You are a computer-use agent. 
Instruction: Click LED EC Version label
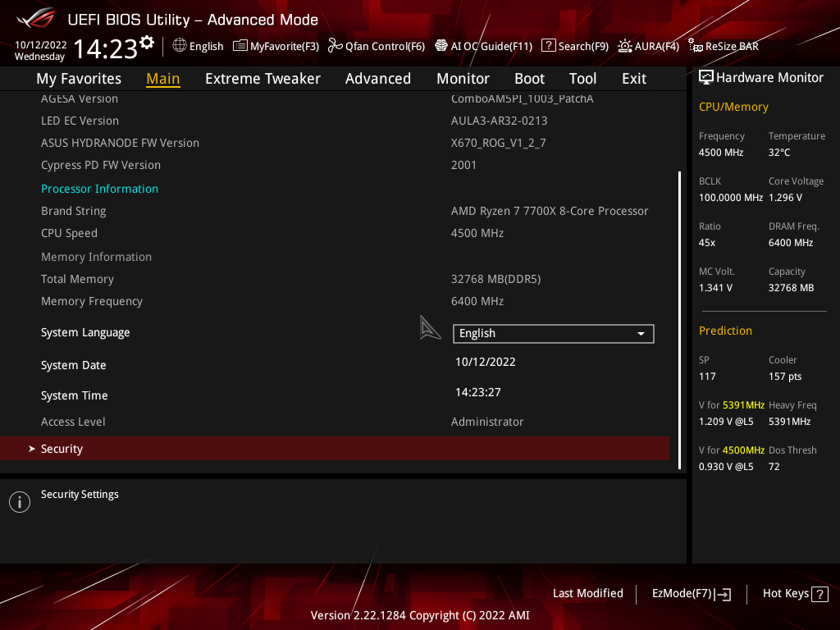80,121
